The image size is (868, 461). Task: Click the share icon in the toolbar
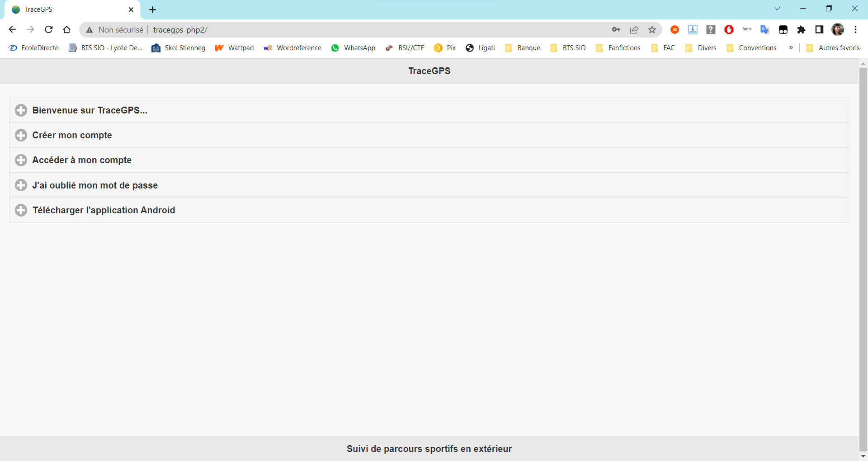[634, 29]
